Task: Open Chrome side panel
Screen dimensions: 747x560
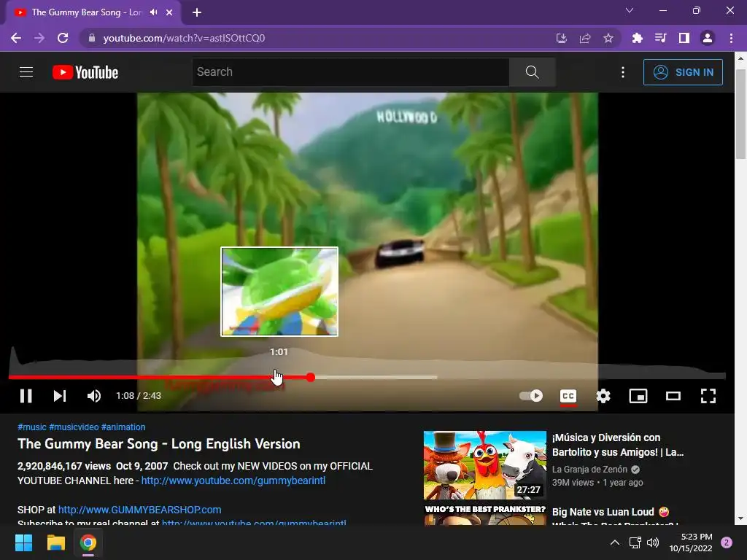Action: tap(684, 38)
